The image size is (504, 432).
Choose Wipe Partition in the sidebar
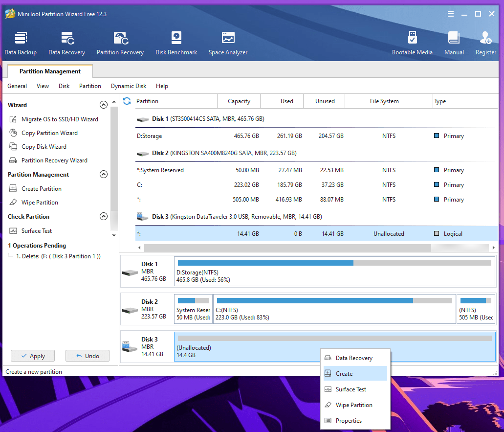pos(34,203)
